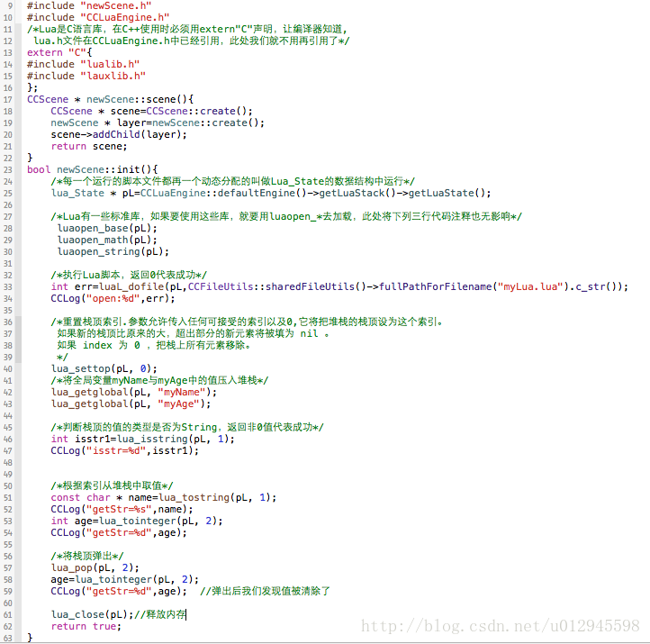Click the #include "lualib.h" line

pos(84,64)
